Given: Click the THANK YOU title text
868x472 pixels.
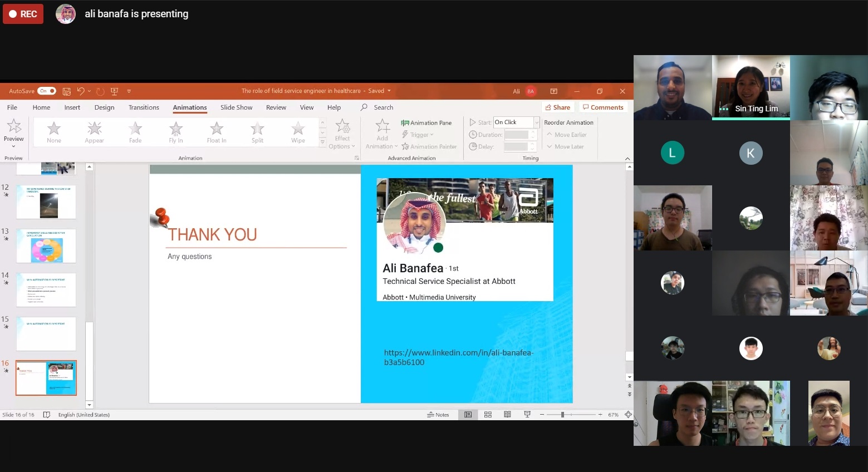Looking at the screenshot, I should (x=213, y=235).
